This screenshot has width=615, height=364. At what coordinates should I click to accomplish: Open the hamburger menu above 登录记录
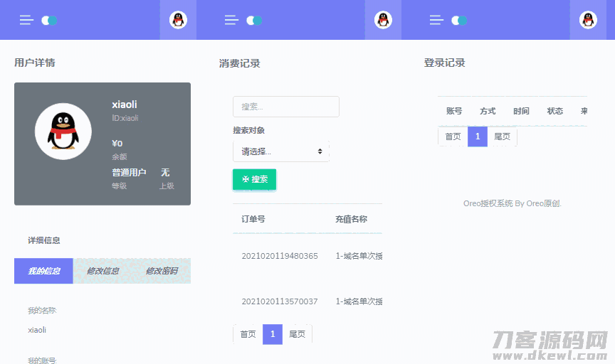[436, 20]
